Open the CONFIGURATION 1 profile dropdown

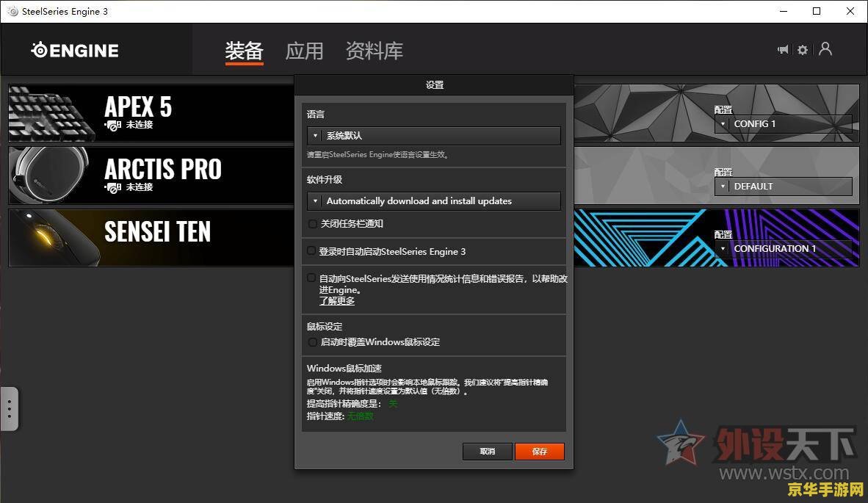pyautogui.click(x=783, y=249)
